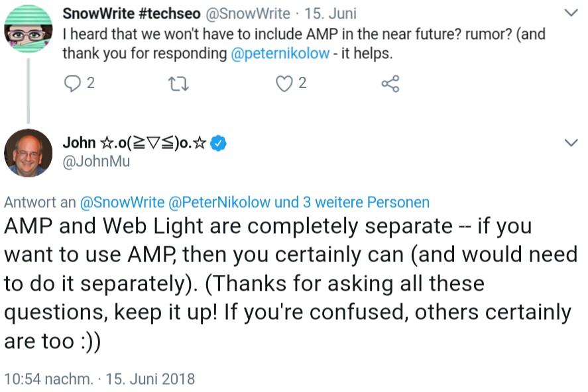Click the '10:54 nachm. · 15. Juni 2018' timestamp
This screenshot has height=392, width=588.
[x=99, y=379]
